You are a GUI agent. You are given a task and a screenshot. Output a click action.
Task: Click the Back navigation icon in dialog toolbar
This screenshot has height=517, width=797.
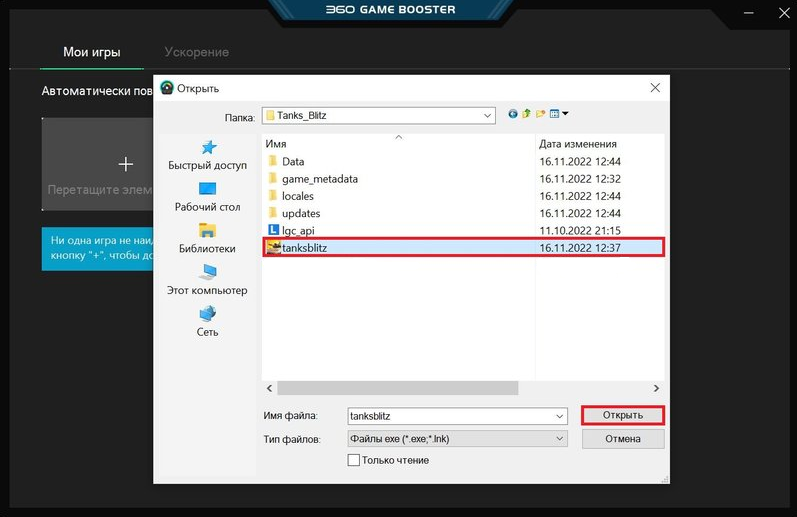pos(512,114)
